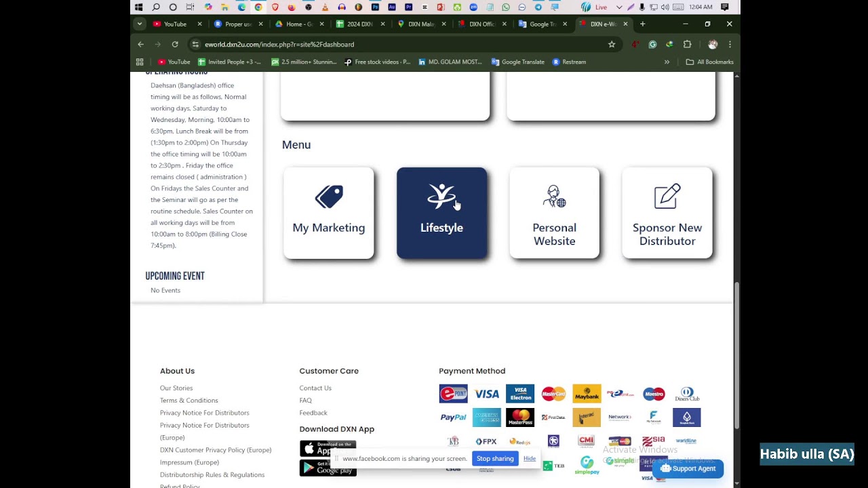
Task: Open the Chrome profile avatar
Action: (x=713, y=44)
